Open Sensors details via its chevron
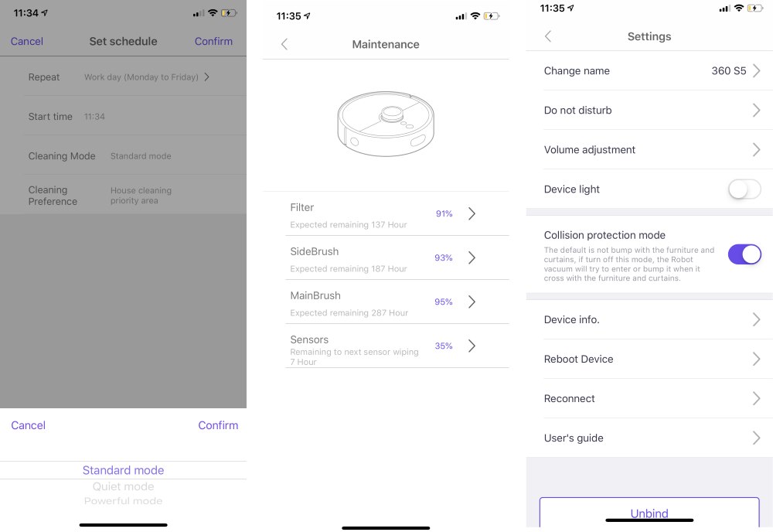773x532 pixels. click(472, 346)
